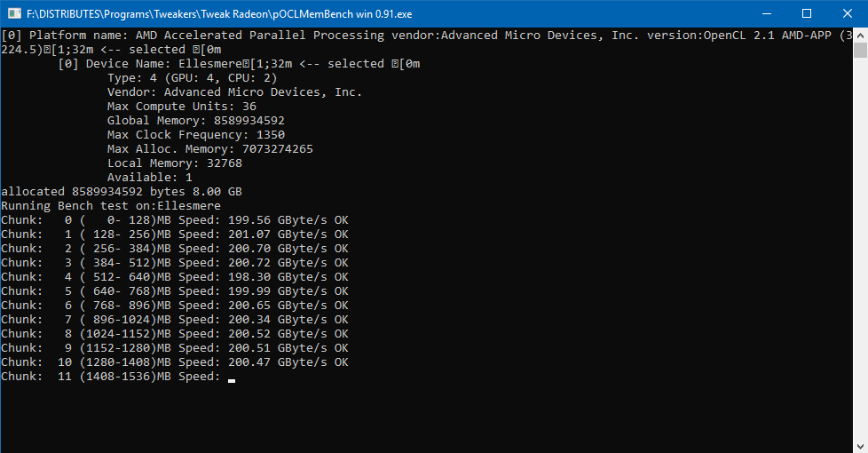Click the scrollbar up arrow

[860, 35]
